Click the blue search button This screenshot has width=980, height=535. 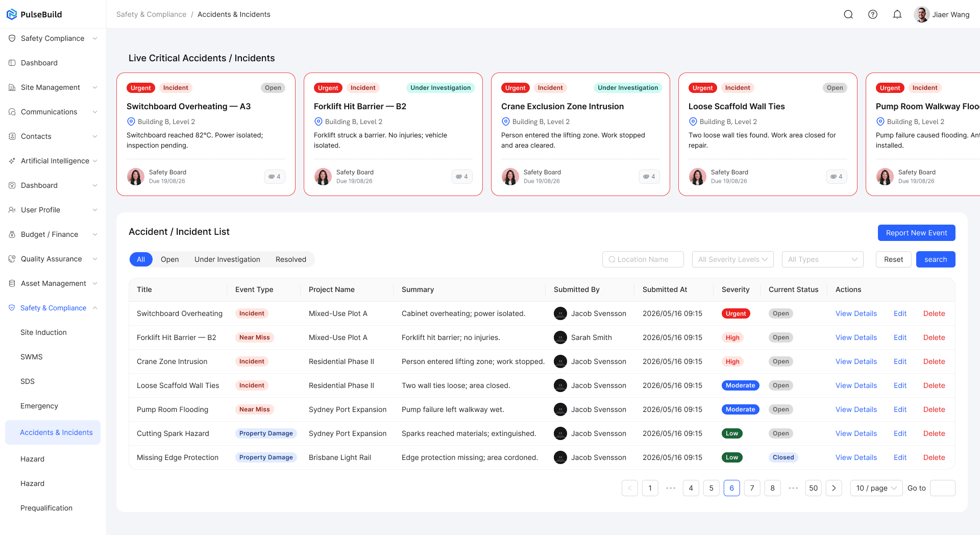(936, 259)
